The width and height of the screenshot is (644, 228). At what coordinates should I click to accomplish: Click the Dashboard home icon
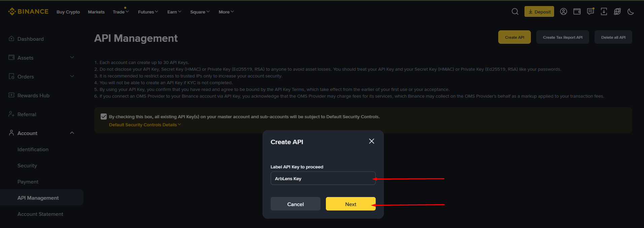tap(11, 38)
